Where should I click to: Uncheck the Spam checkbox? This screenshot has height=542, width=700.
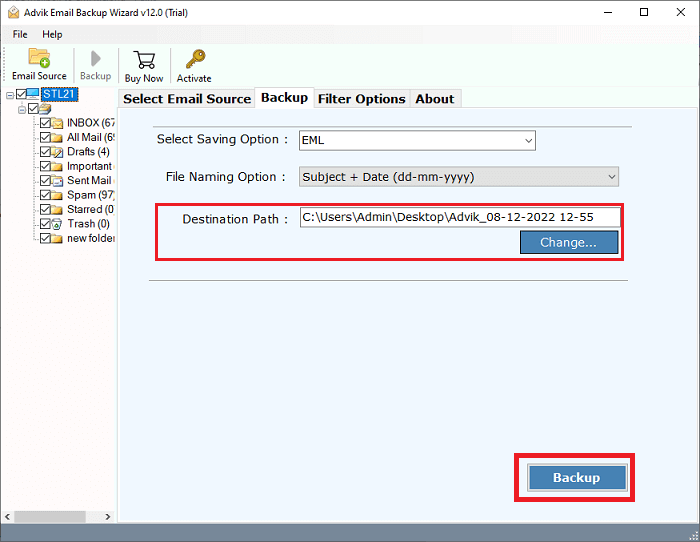click(x=45, y=195)
